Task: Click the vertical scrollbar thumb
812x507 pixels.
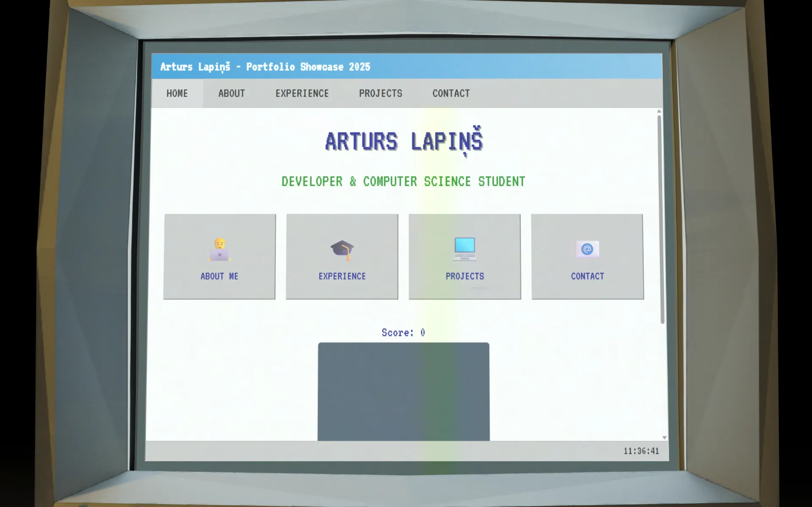Action: click(661, 220)
